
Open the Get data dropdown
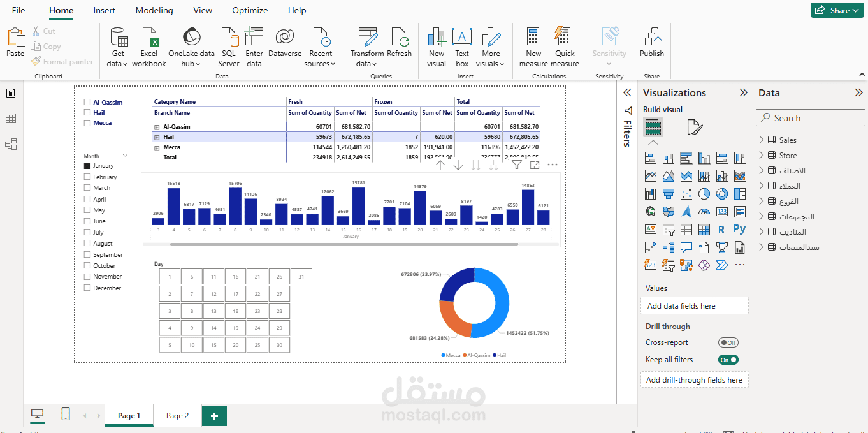pos(117,47)
